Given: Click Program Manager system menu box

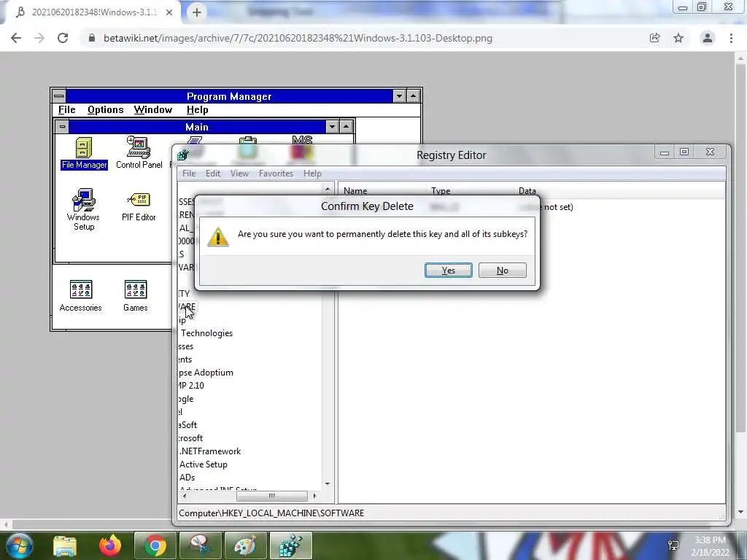Looking at the screenshot, I should (x=59, y=96).
